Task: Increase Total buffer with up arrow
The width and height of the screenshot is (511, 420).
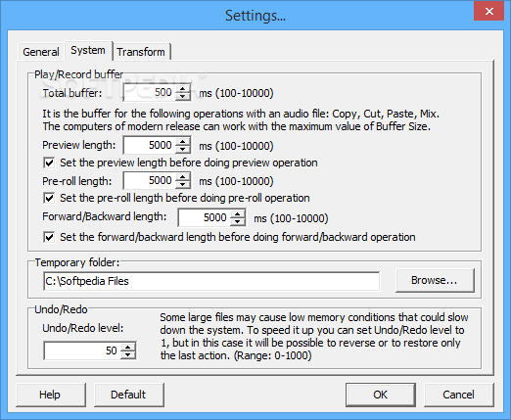Action: (x=183, y=89)
